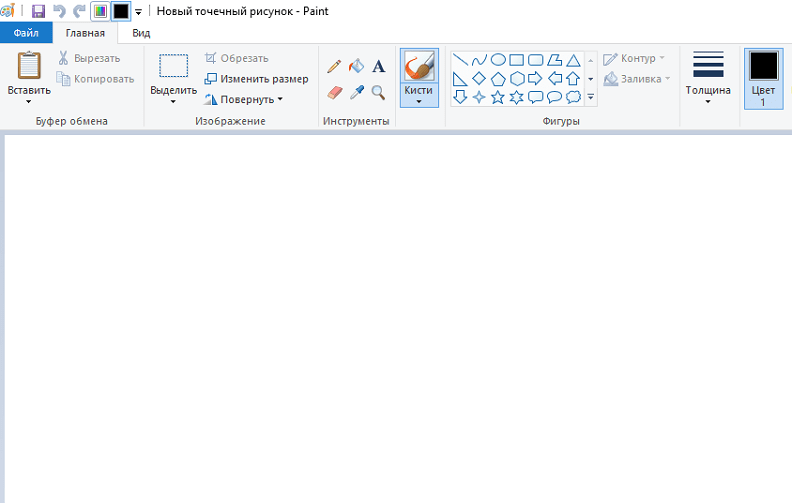The height and width of the screenshot is (503, 792).
Task: Pick the Color picker eyedropper tool
Action: click(x=356, y=92)
